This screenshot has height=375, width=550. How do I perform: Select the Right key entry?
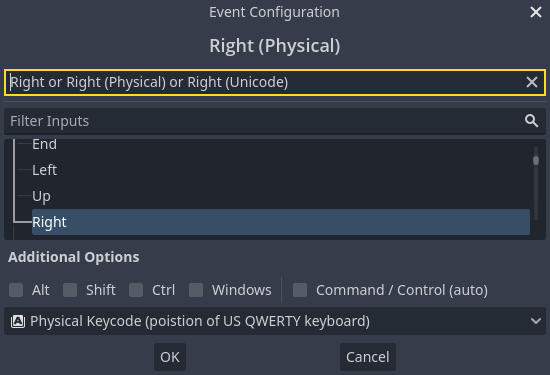pos(281,222)
